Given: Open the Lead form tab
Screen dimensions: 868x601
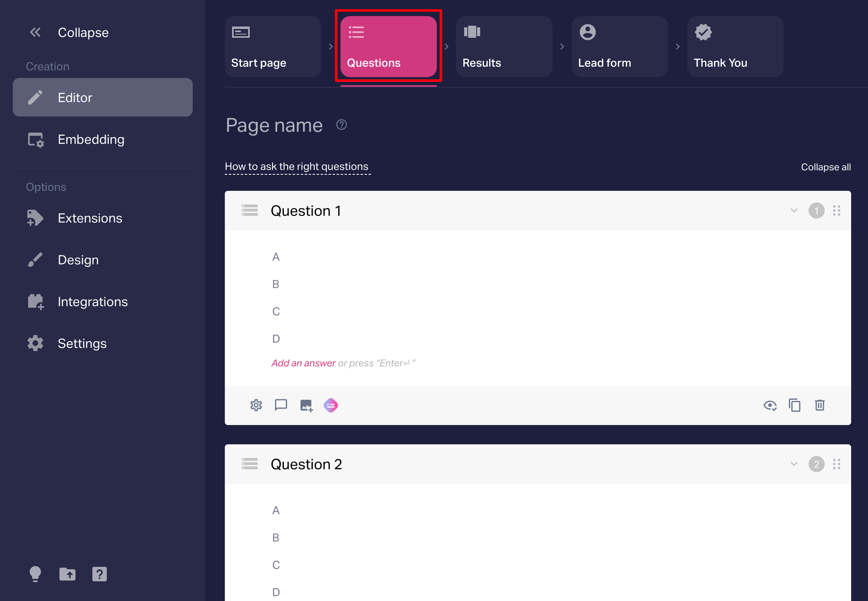Looking at the screenshot, I should (x=619, y=47).
